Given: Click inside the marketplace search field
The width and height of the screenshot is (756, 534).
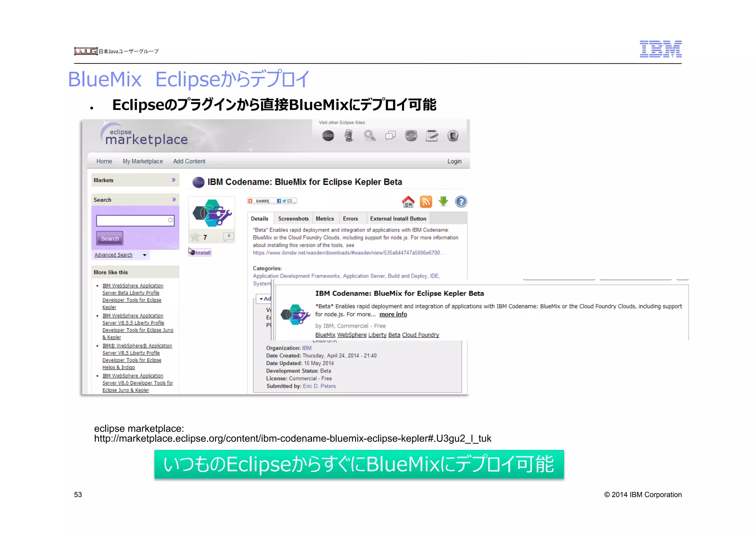Looking at the screenshot, I should [x=135, y=220].
